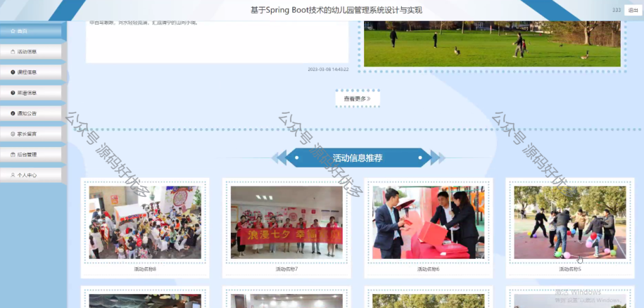The width and height of the screenshot is (644, 308).
Task: Click the 查看更多 button
Action: [x=357, y=99]
